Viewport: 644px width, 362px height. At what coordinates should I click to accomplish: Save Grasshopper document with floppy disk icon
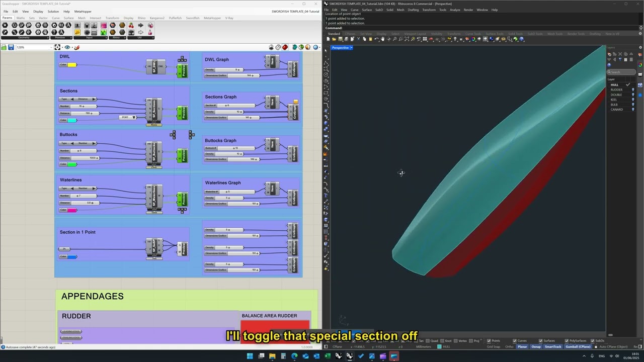click(x=11, y=47)
